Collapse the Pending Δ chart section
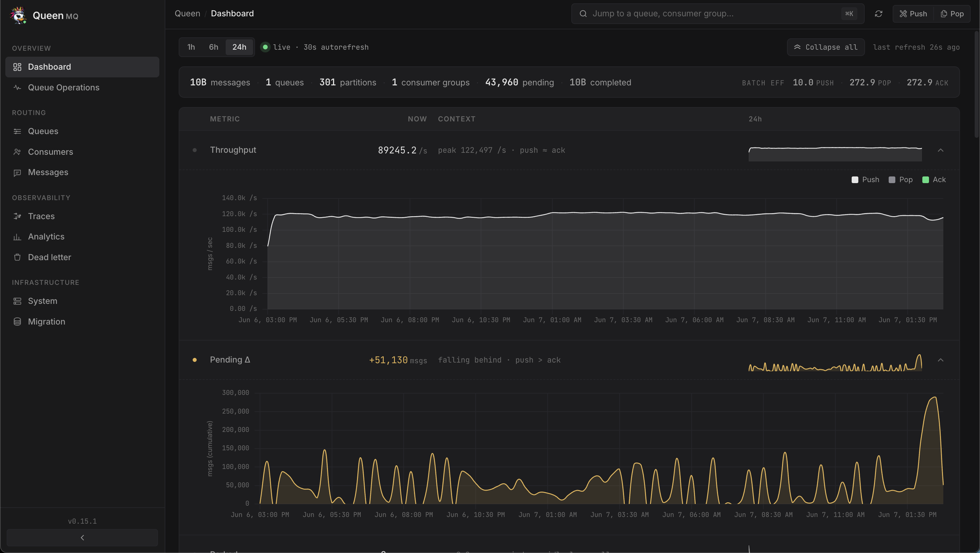Screen dimensions: 980x553 pyautogui.click(x=940, y=360)
